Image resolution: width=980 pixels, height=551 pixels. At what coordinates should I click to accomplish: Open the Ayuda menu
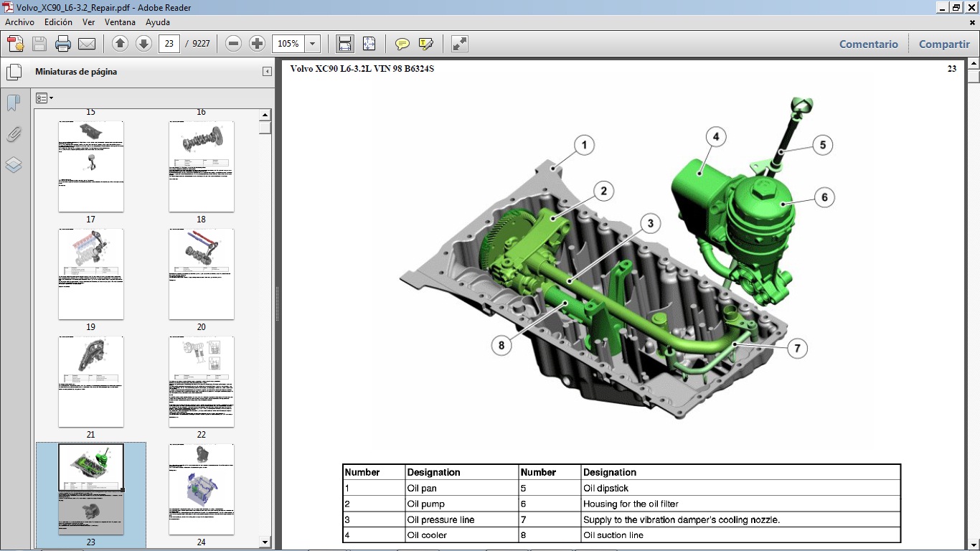point(158,22)
